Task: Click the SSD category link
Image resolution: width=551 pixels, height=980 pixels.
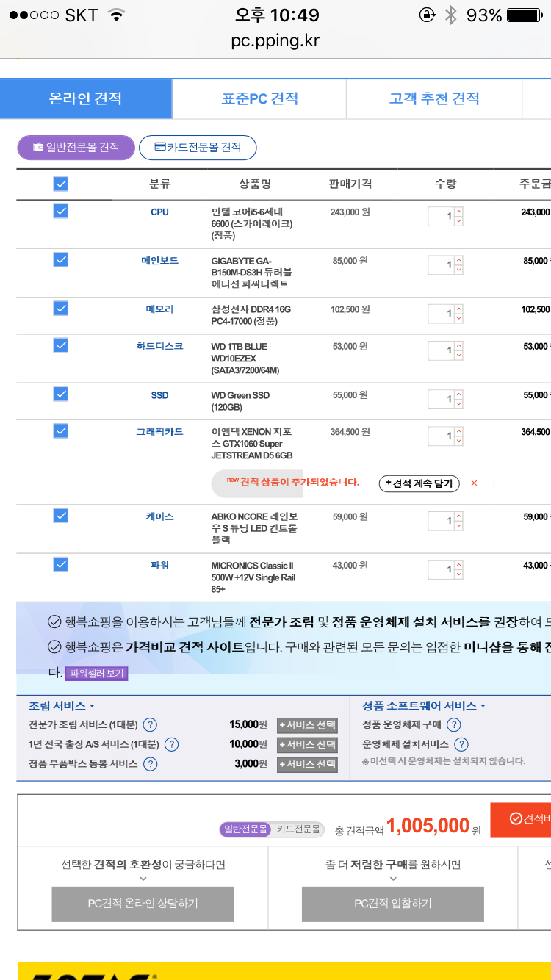Action: point(159,395)
